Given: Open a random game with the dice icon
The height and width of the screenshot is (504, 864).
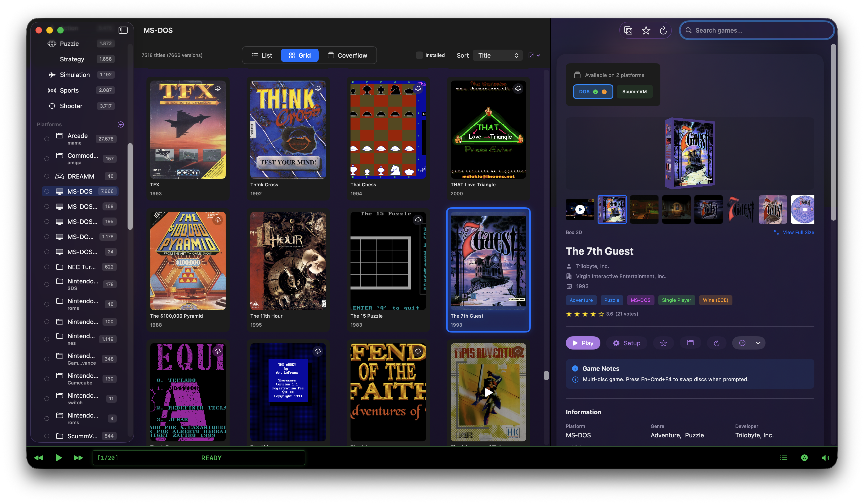Looking at the screenshot, I should point(628,30).
